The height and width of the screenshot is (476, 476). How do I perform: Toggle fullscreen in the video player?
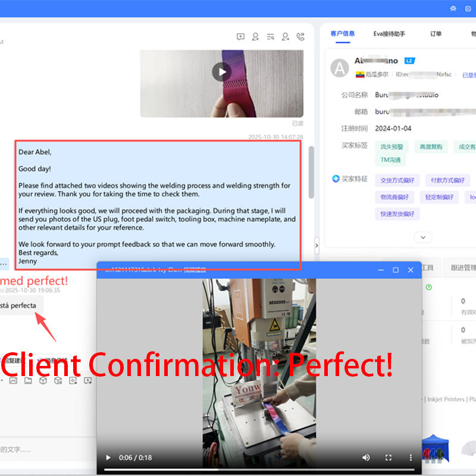point(389,458)
